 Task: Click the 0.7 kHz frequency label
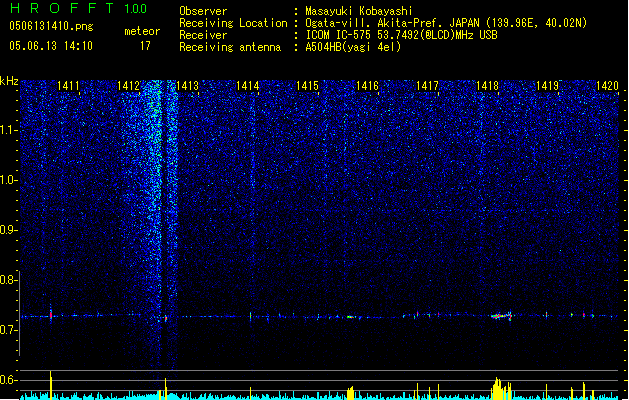click(x=8, y=330)
